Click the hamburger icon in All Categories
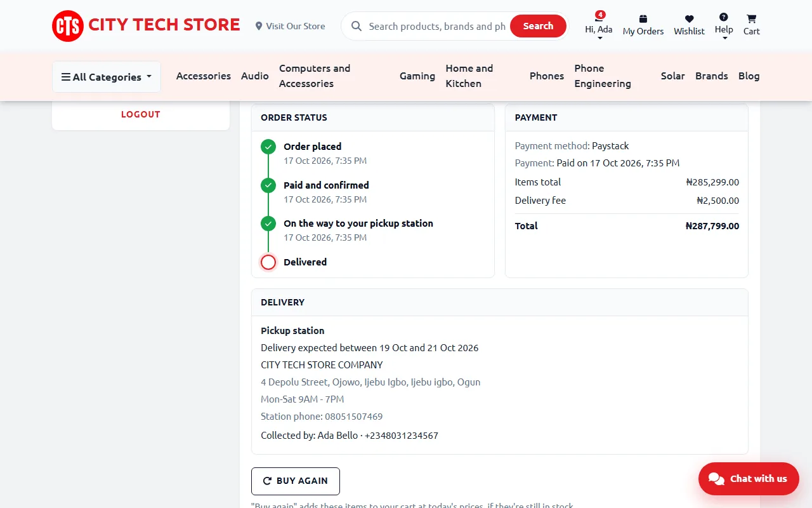This screenshot has height=508, width=812. pyautogui.click(x=66, y=77)
